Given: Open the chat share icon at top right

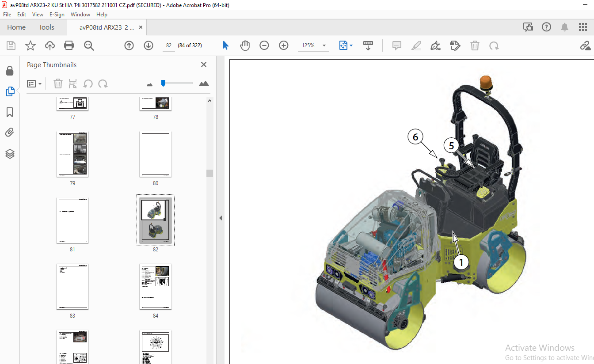Looking at the screenshot, I should (528, 27).
